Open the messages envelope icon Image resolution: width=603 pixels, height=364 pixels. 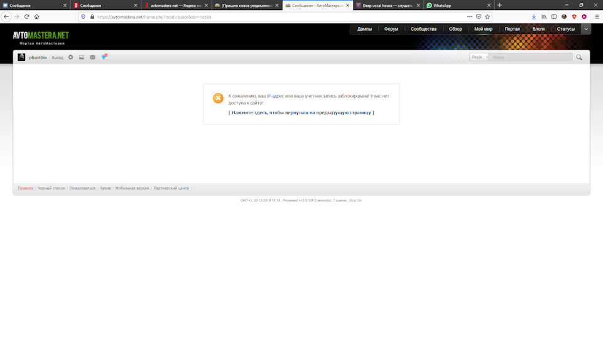click(x=92, y=57)
